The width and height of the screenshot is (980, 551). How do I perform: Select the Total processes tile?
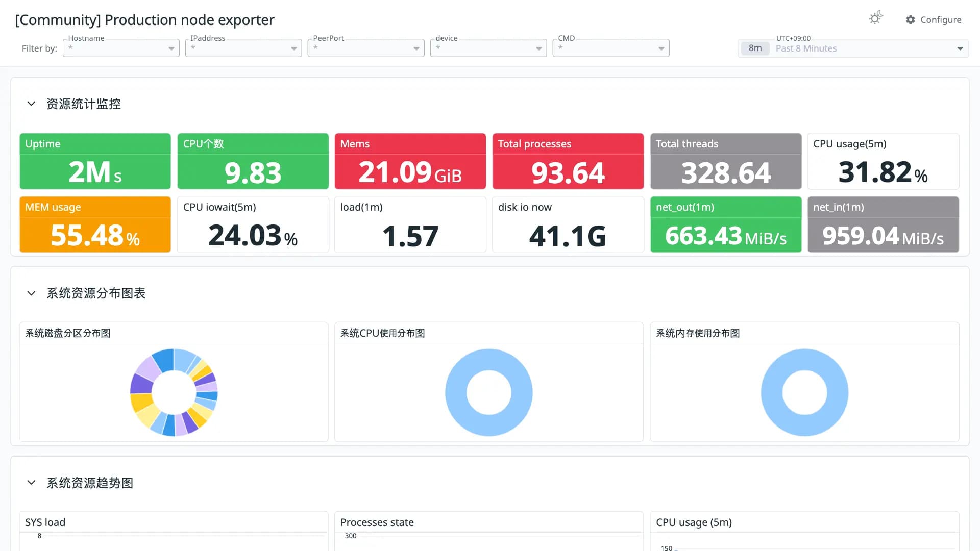568,161
